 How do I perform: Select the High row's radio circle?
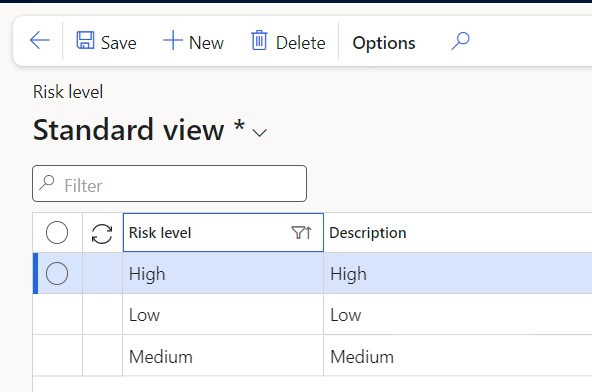(57, 273)
